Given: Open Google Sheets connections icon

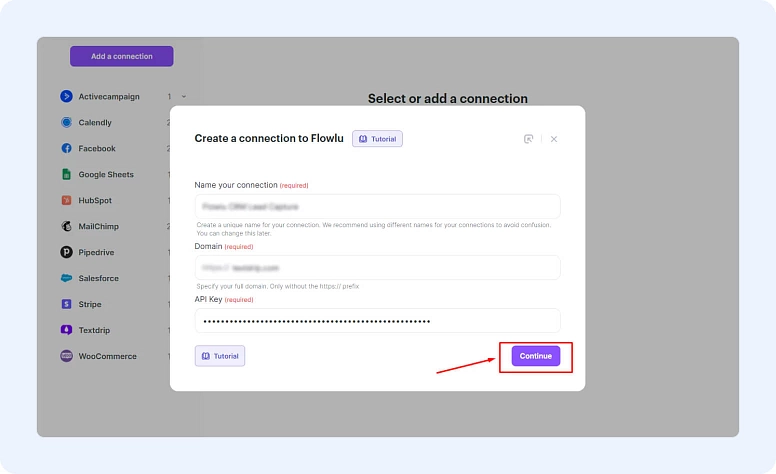Looking at the screenshot, I should pyautogui.click(x=67, y=175).
